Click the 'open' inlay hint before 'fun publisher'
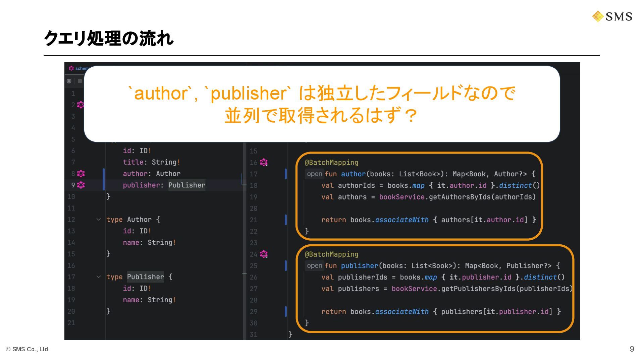 [314, 266]
